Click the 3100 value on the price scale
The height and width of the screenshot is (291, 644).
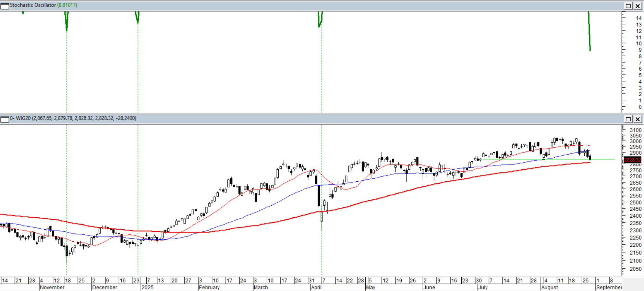click(x=635, y=130)
